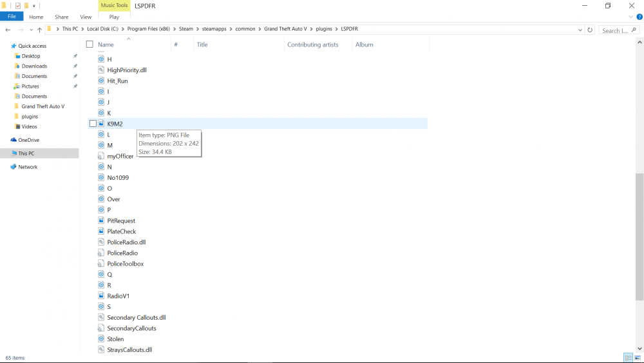Viewport: 644px width, 363px height.
Task: Expand chevron after This PC in breadcrumb
Action: (82, 29)
